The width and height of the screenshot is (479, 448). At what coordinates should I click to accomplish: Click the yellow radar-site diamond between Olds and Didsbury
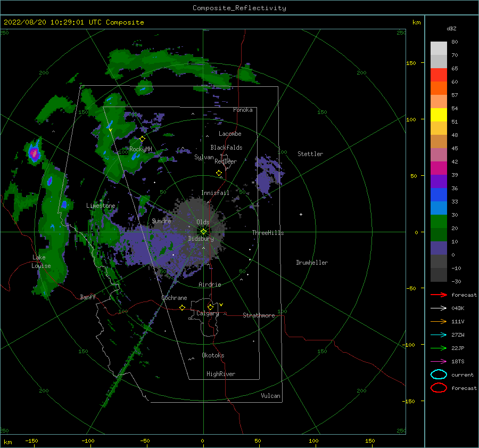coord(203,232)
